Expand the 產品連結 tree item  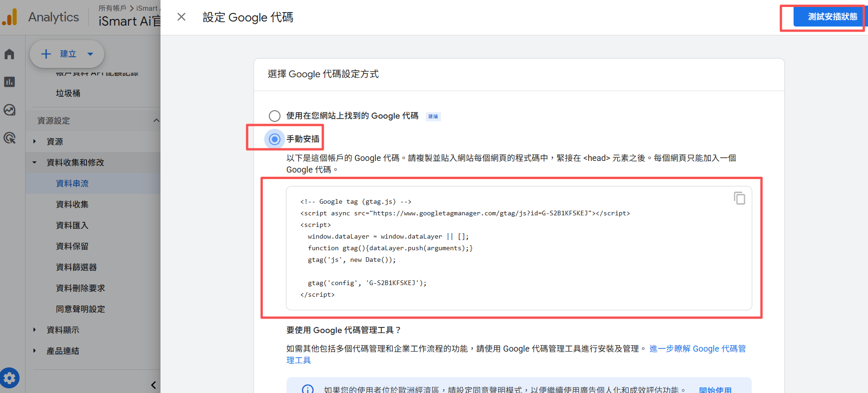click(34, 351)
